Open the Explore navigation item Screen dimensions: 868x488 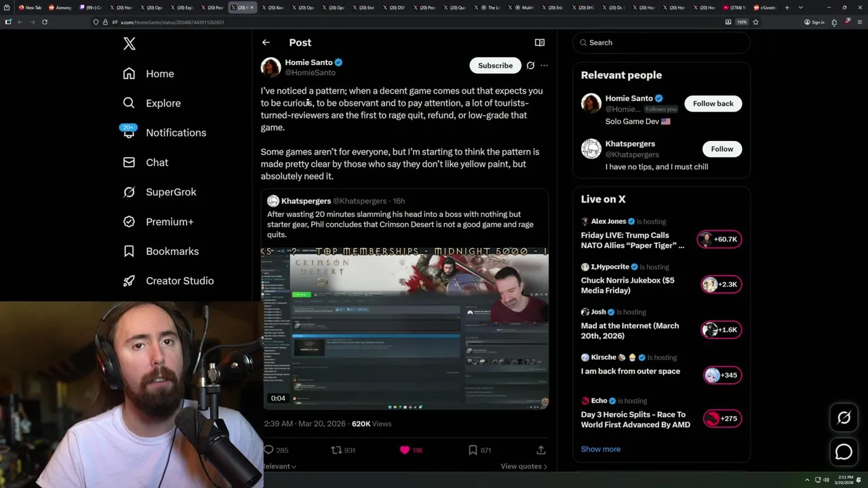(x=152, y=103)
